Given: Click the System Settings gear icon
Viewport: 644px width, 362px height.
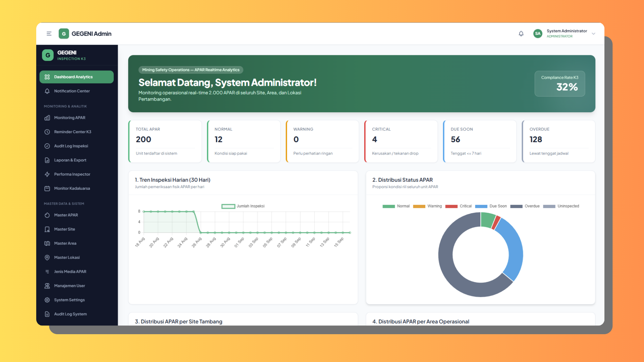Looking at the screenshot, I should tap(47, 300).
